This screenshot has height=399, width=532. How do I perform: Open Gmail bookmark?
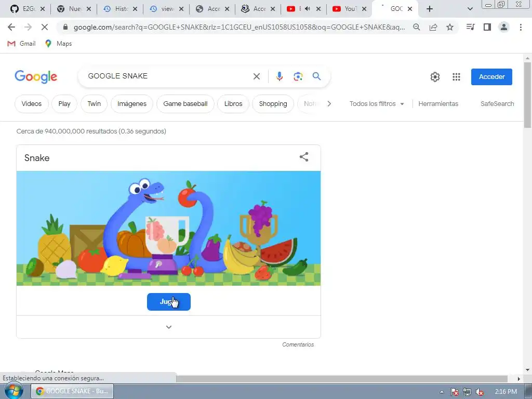pyautogui.click(x=21, y=44)
